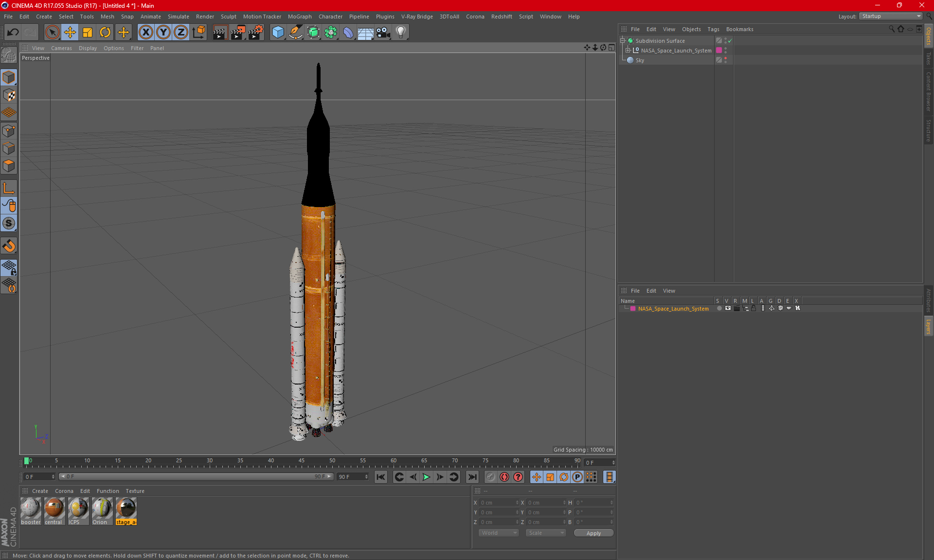The width and height of the screenshot is (934, 560).
Task: Open the Content Browser side tab
Action: (929, 91)
